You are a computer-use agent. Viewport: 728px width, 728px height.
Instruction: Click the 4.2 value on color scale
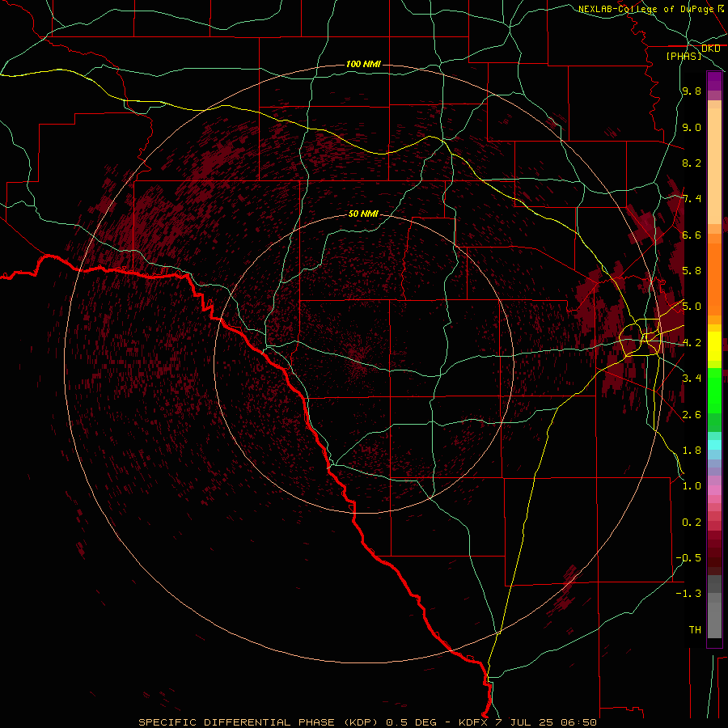point(692,343)
